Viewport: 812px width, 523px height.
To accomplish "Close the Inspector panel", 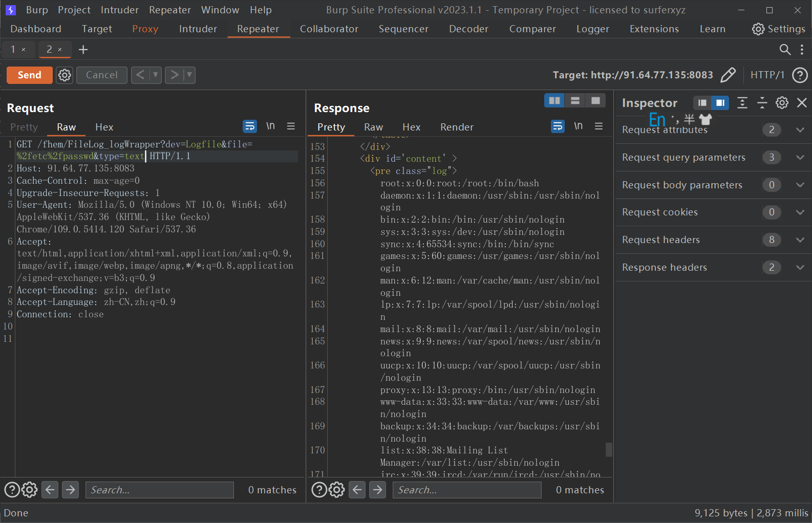I will click(802, 103).
